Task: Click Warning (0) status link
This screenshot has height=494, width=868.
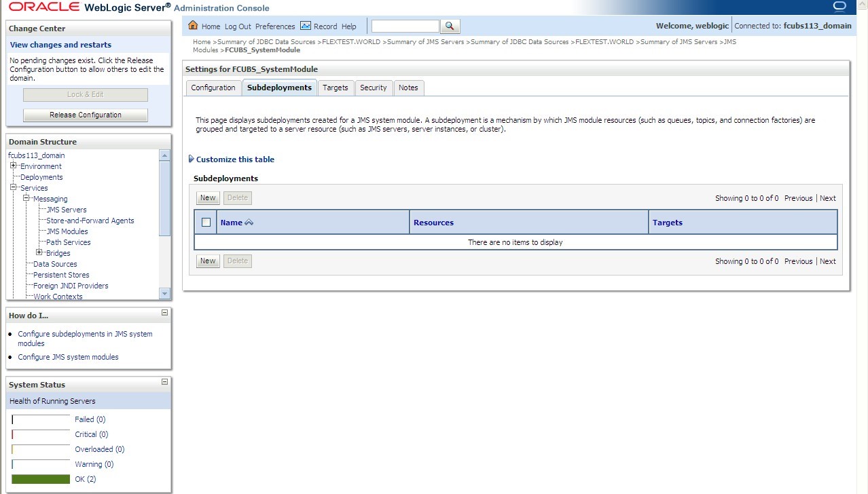Action: [94, 464]
